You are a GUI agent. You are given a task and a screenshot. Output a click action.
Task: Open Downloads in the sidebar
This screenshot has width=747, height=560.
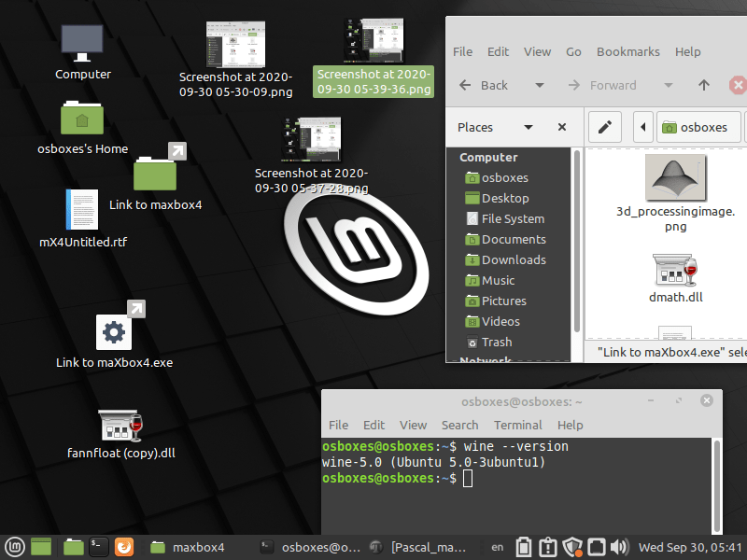click(x=514, y=259)
